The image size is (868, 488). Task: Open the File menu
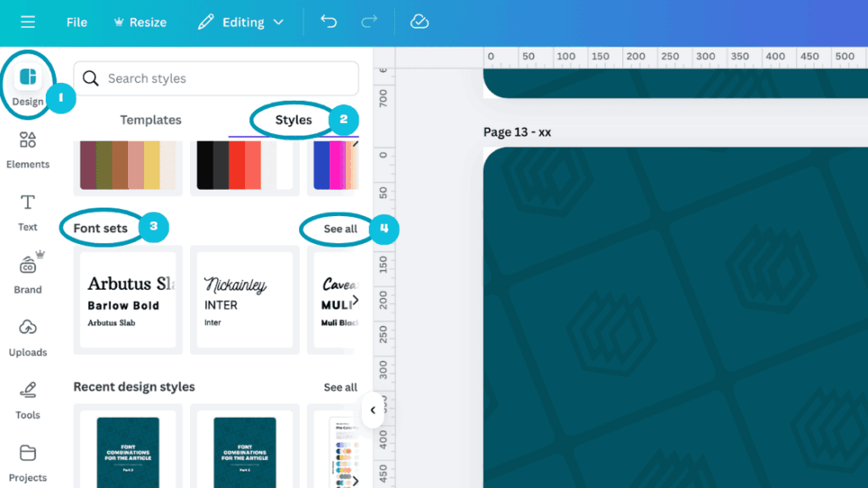click(76, 22)
